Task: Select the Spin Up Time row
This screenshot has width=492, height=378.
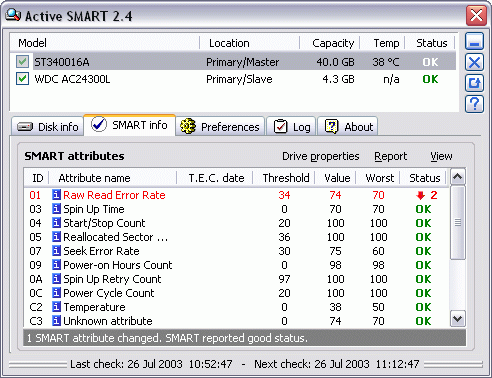Action: (237, 209)
